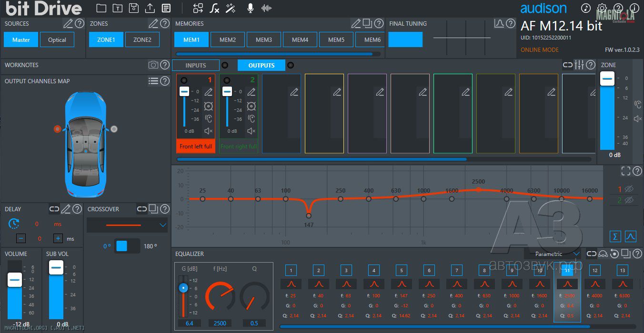Click the sigma sum curve button
The height and width of the screenshot is (333, 644).
(x=615, y=236)
